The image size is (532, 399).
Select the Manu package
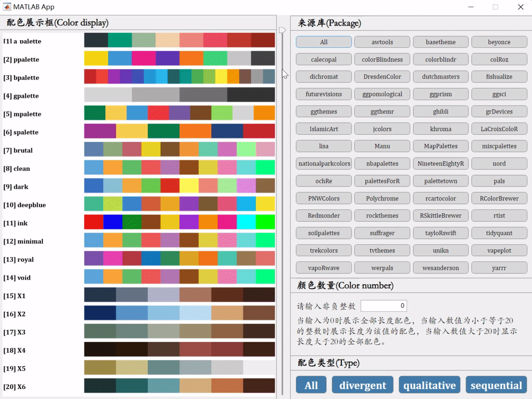click(382, 146)
